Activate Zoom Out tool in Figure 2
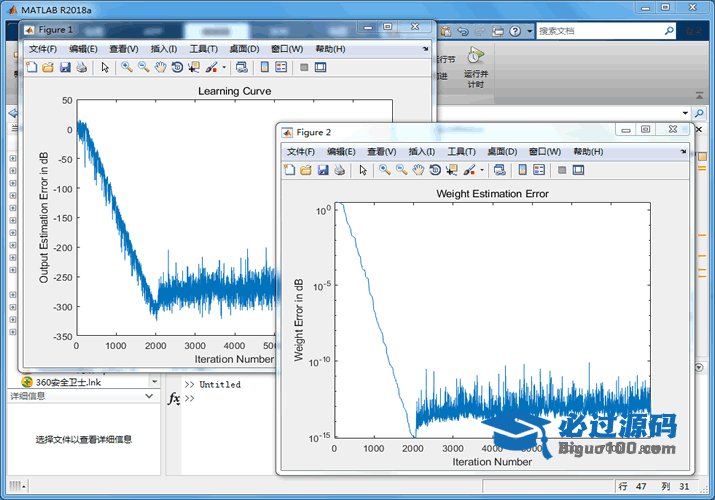 coord(402,170)
